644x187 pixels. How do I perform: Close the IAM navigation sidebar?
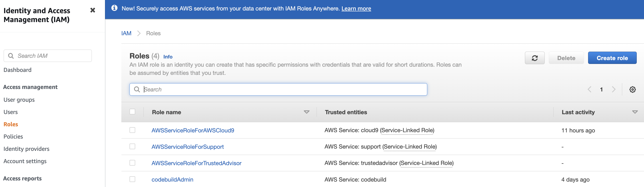92,10
